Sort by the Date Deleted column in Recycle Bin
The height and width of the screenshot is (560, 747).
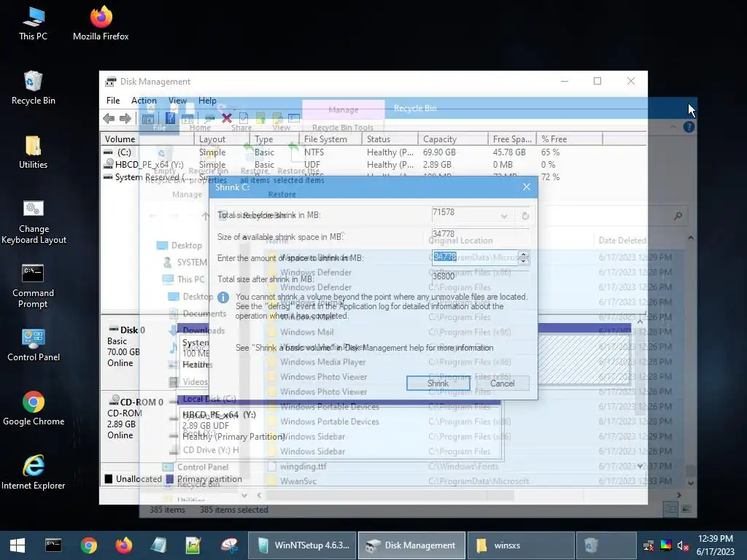pos(622,241)
